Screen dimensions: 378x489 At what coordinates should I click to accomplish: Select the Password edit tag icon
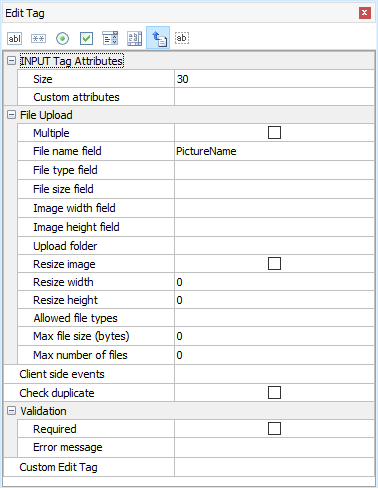point(38,38)
